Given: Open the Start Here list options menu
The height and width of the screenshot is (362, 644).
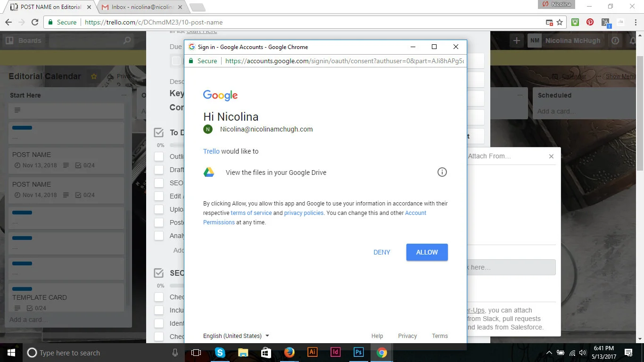Looking at the screenshot, I should tap(124, 95).
